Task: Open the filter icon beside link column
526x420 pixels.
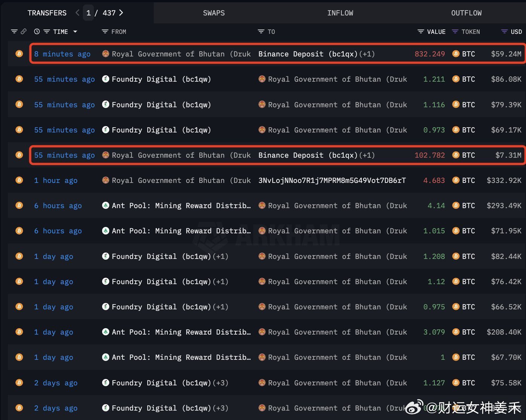Action: pos(14,32)
